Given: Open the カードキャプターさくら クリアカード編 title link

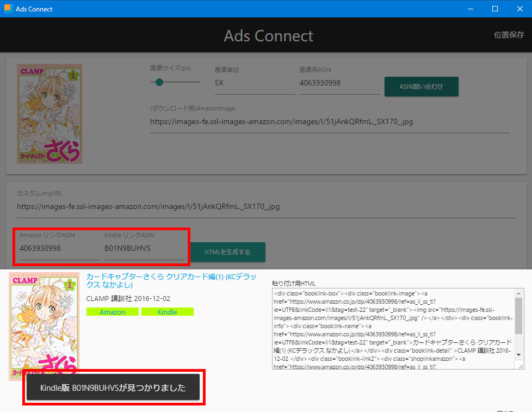Looking at the screenshot, I should click(171, 281).
